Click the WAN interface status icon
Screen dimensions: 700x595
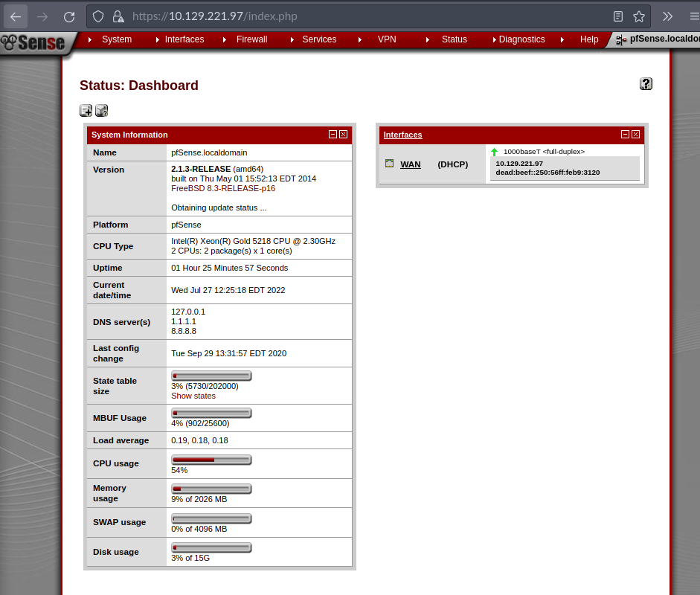pos(389,164)
